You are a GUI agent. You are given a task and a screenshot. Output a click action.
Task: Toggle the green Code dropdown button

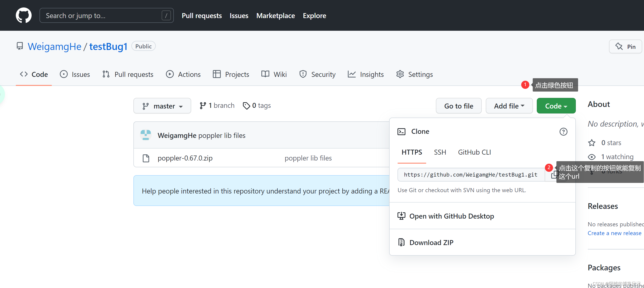pos(556,106)
